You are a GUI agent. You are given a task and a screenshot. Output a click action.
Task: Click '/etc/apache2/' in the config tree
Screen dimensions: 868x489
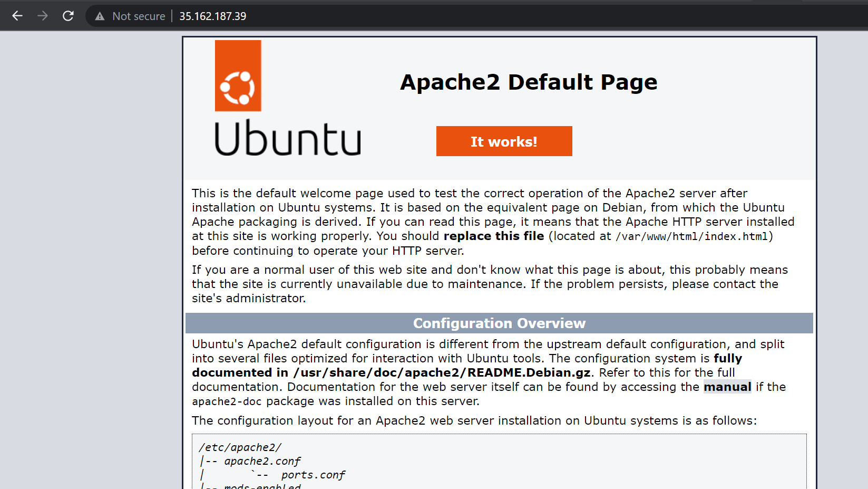240,447
